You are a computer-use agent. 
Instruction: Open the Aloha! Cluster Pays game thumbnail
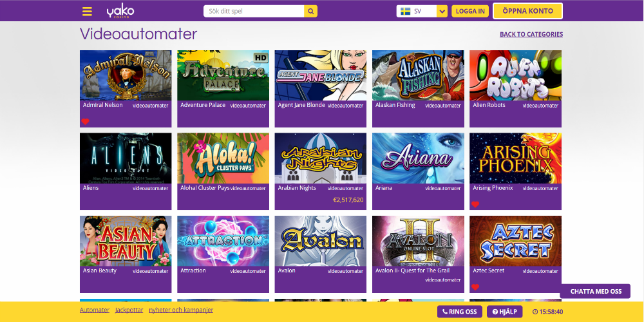click(223, 158)
